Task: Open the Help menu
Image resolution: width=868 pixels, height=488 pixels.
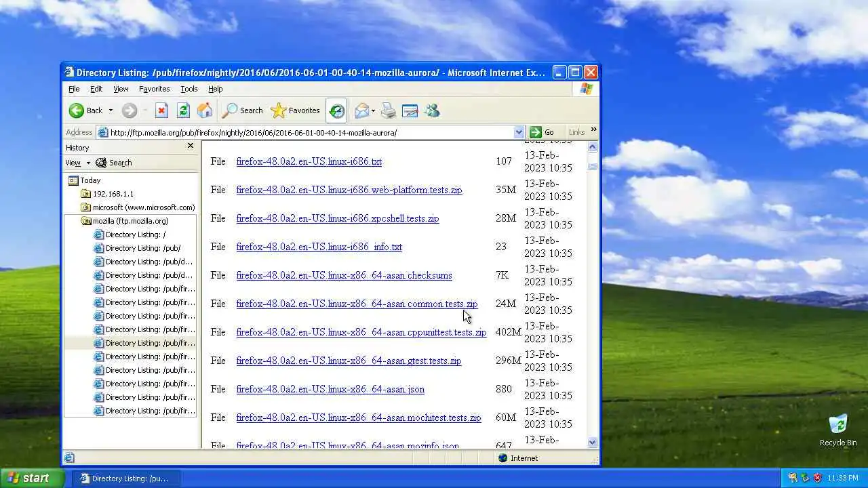Action: (x=215, y=89)
